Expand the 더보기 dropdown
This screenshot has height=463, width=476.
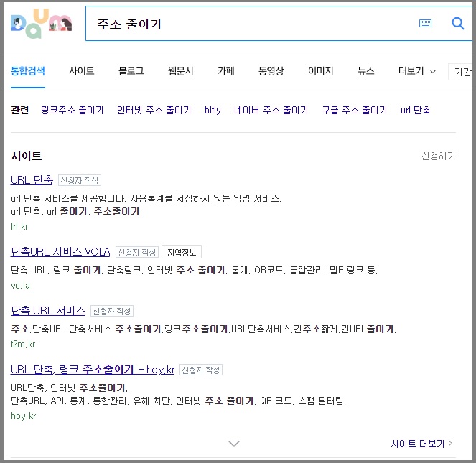point(417,71)
